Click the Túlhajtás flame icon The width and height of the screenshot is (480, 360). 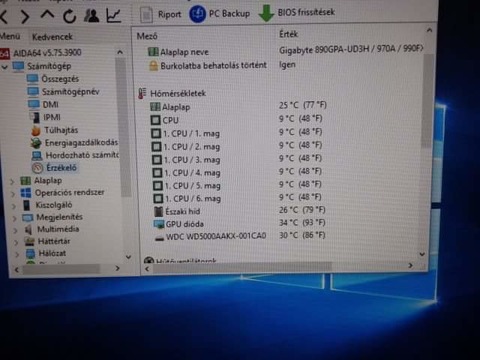pyautogui.click(x=36, y=130)
